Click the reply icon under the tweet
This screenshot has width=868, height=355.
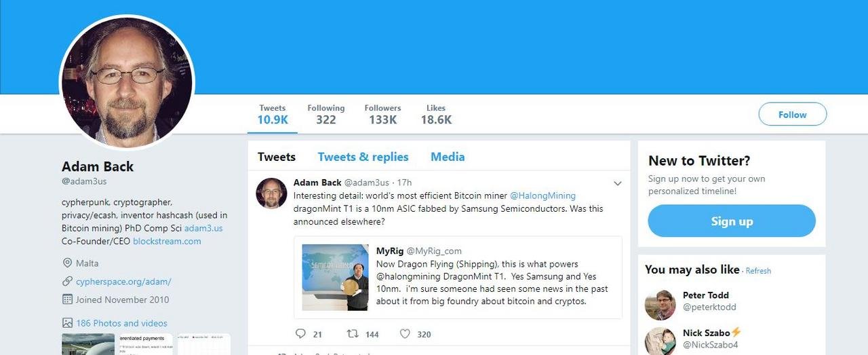[301, 334]
